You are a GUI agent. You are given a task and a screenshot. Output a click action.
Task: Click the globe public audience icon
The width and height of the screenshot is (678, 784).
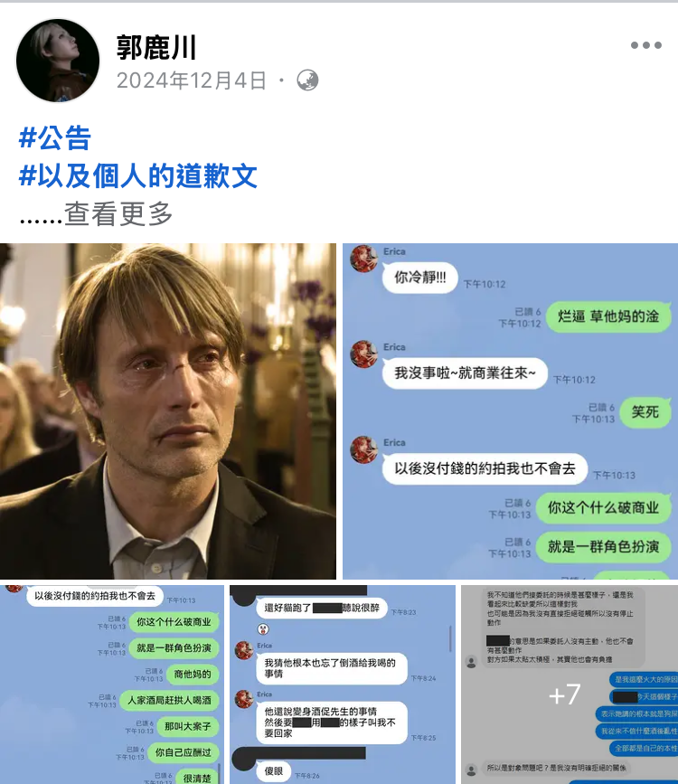[307, 80]
